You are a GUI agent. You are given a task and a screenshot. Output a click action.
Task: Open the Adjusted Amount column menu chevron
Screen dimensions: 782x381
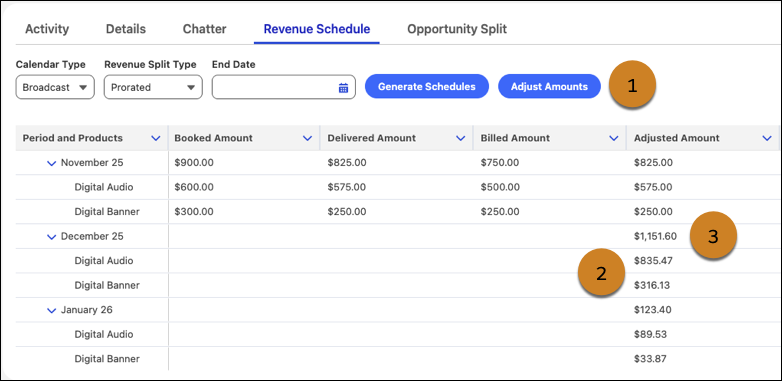tap(767, 138)
